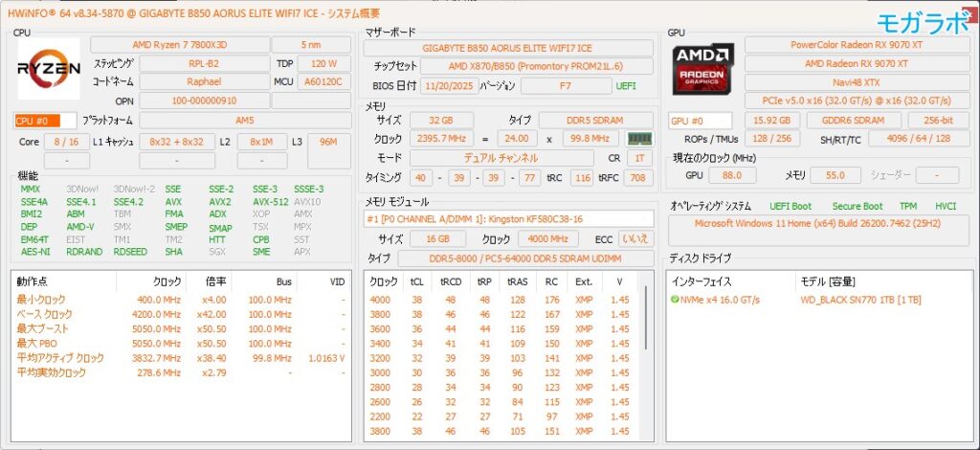Click the Microsoft Windows 11 Home build field
The height and width of the screenshot is (450, 980).
[818, 230]
